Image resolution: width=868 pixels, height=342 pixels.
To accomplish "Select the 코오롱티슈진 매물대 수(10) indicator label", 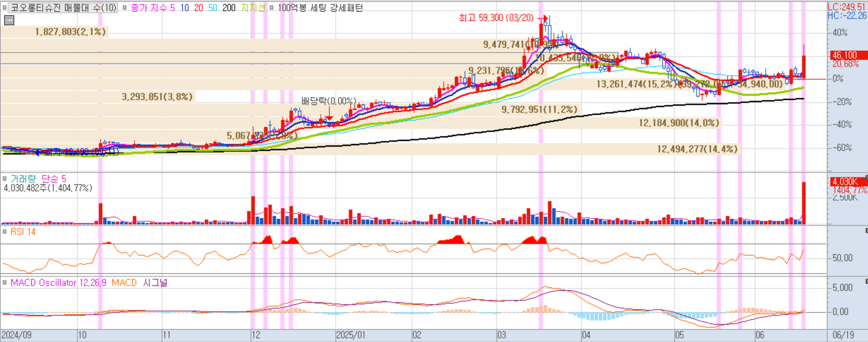I will point(63,8).
